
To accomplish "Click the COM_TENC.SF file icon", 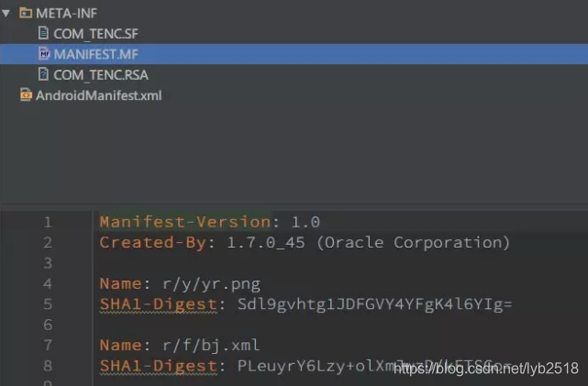I will 43,33.
